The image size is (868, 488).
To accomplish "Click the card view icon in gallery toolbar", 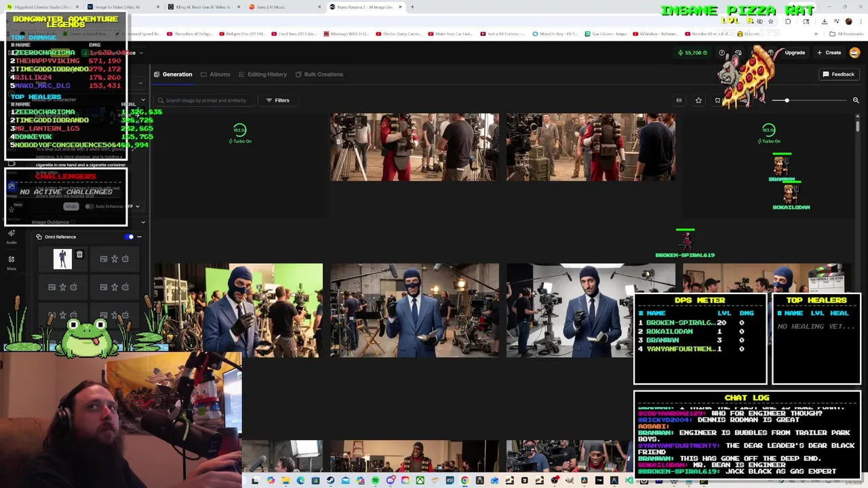I will tap(679, 100).
